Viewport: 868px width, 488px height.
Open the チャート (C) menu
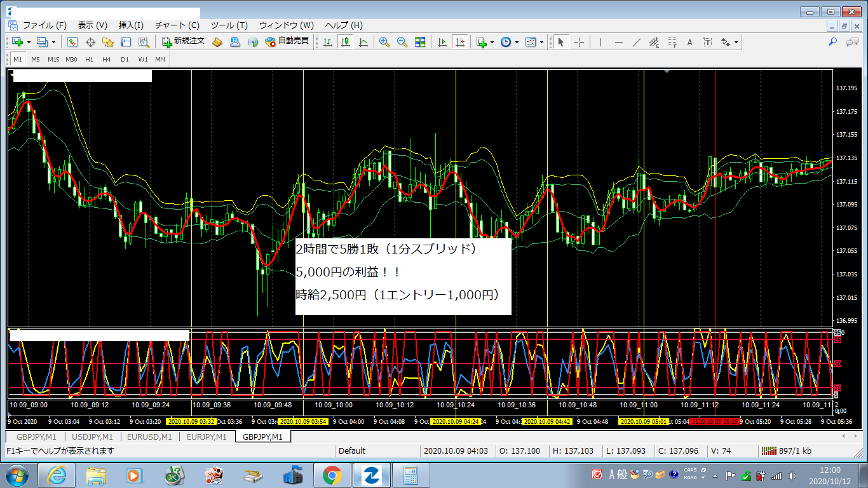[177, 25]
